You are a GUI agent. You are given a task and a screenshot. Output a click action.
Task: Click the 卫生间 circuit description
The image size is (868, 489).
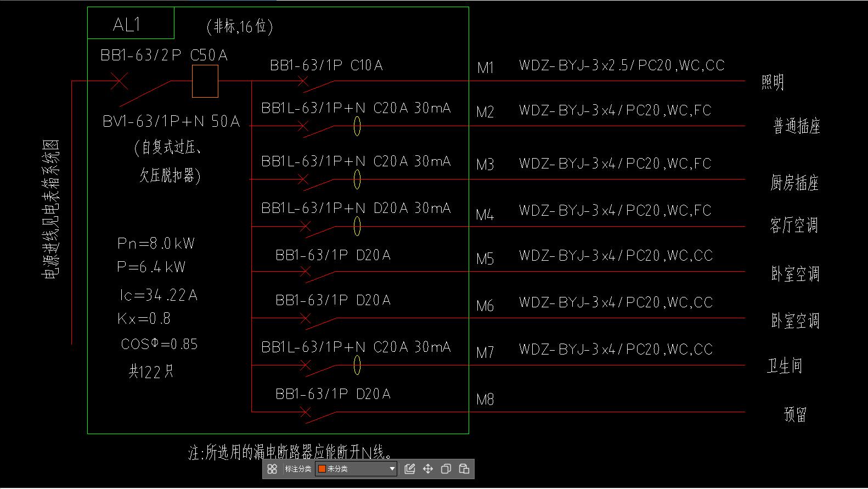pyautogui.click(x=785, y=366)
